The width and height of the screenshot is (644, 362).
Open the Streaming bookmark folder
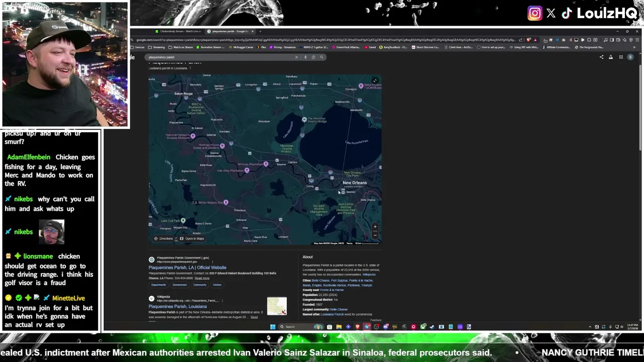(156, 47)
